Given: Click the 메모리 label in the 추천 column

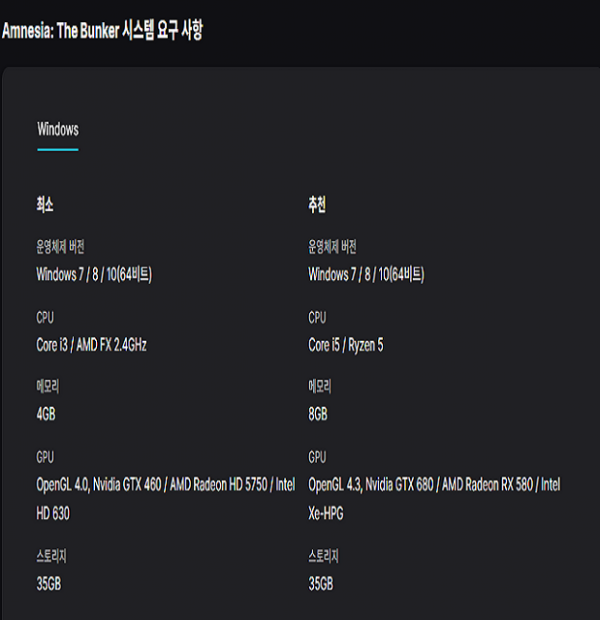Looking at the screenshot, I should [x=320, y=386].
